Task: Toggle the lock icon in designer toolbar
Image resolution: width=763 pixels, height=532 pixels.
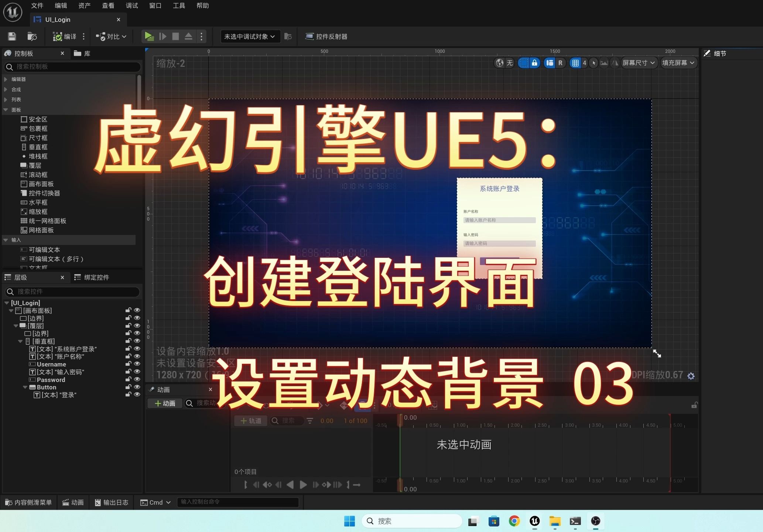Action: (x=534, y=63)
